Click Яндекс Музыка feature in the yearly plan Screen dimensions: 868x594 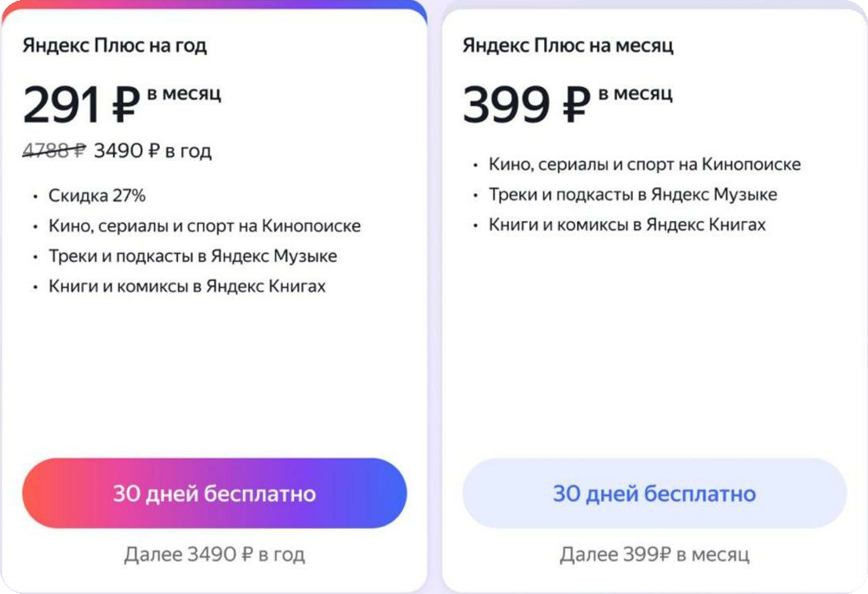[193, 256]
